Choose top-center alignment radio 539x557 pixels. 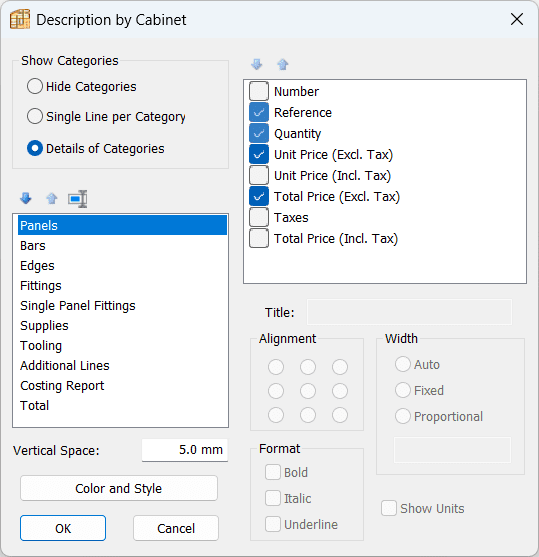pos(308,367)
